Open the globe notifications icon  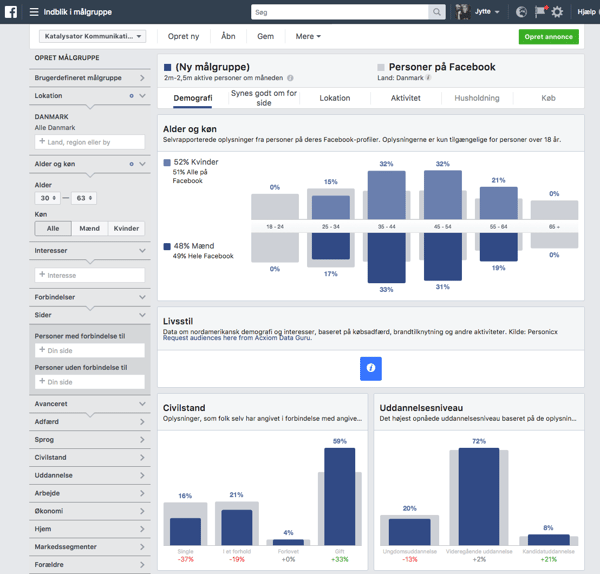click(x=522, y=12)
